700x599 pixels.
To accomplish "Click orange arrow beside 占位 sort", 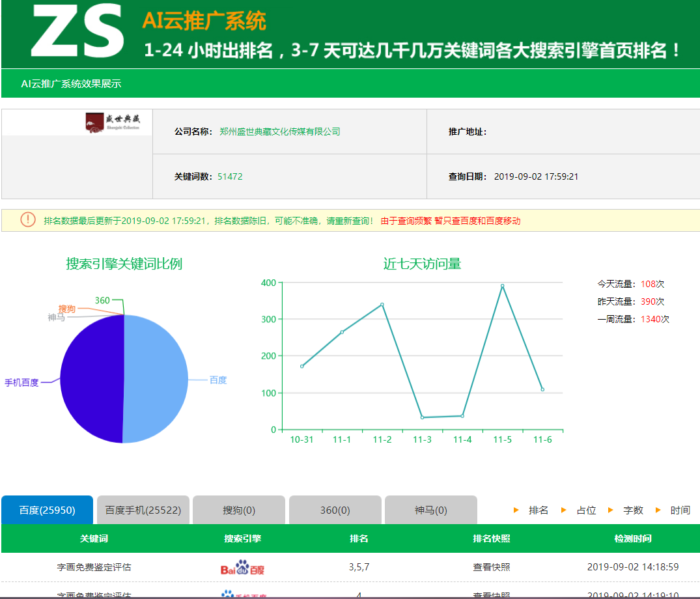I will (x=563, y=510).
